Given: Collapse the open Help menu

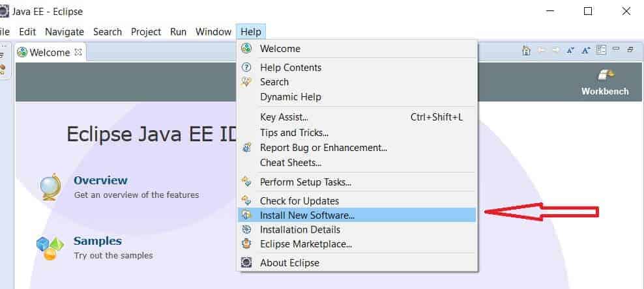Looking at the screenshot, I should pyautogui.click(x=251, y=31).
